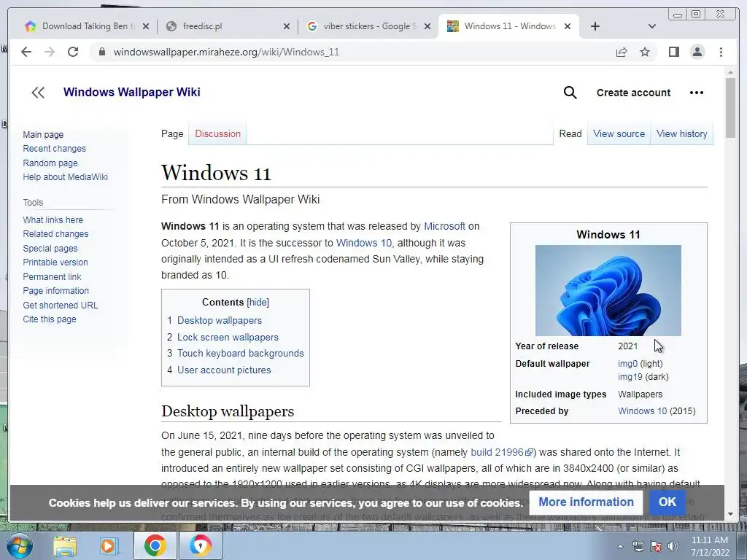Select the Read tab

570,134
